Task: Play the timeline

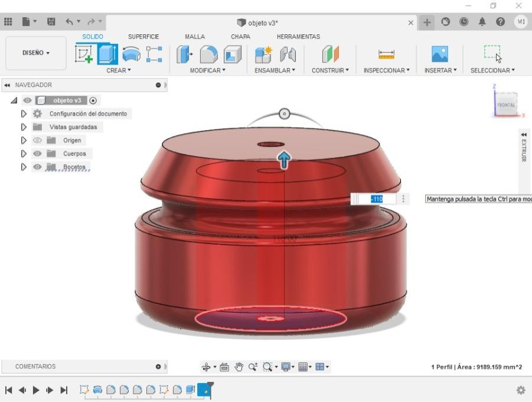Action: 36,390
